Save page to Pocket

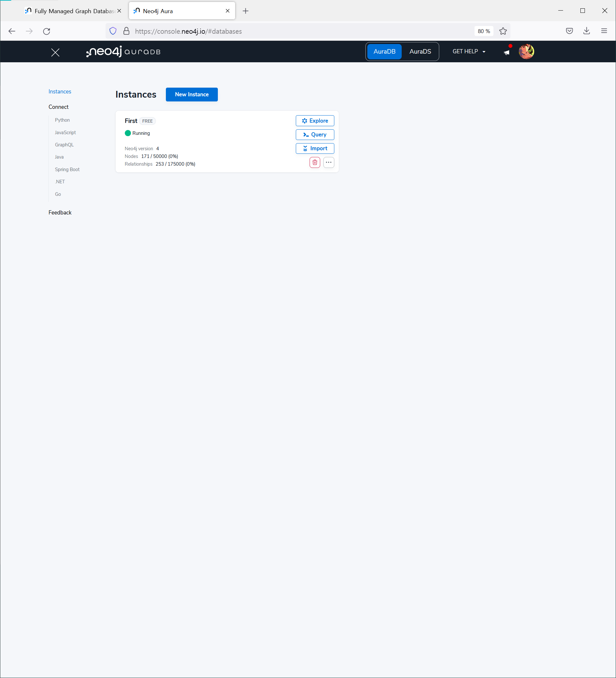[x=569, y=31]
